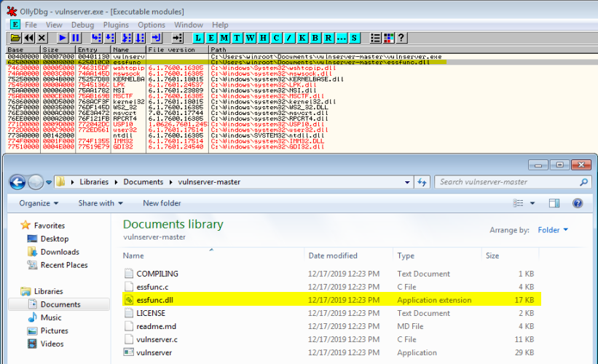Sort modules by Entry column header
598x364 pixels.
click(x=93, y=50)
